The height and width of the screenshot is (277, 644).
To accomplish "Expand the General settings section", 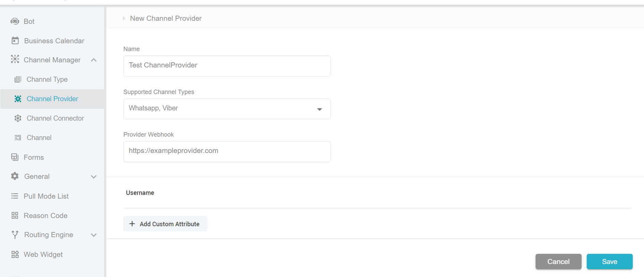I will point(94,176).
